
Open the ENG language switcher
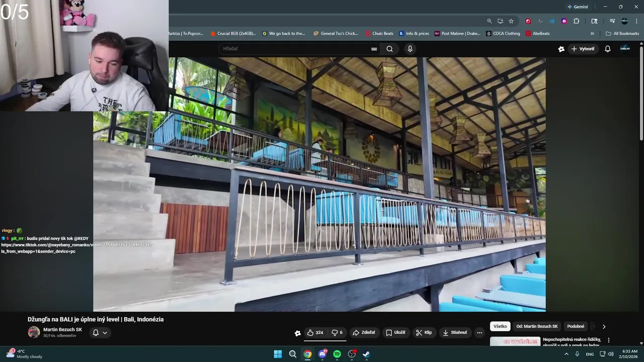(590, 354)
